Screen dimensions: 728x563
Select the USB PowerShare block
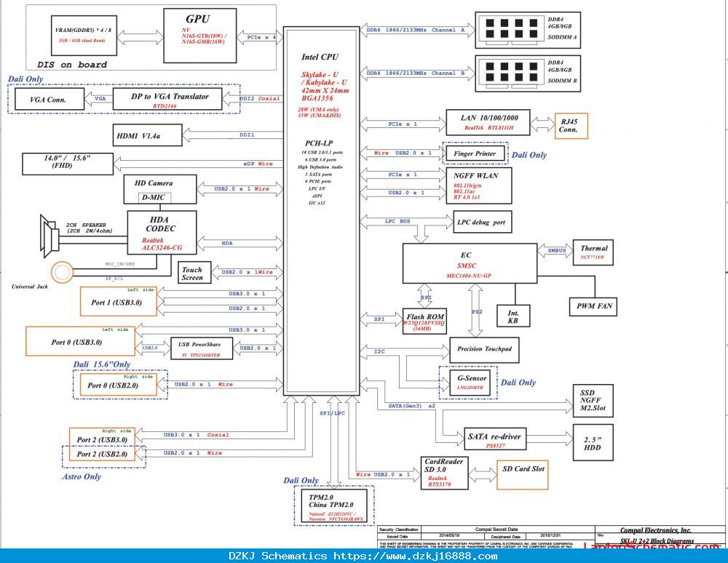coord(202,348)
